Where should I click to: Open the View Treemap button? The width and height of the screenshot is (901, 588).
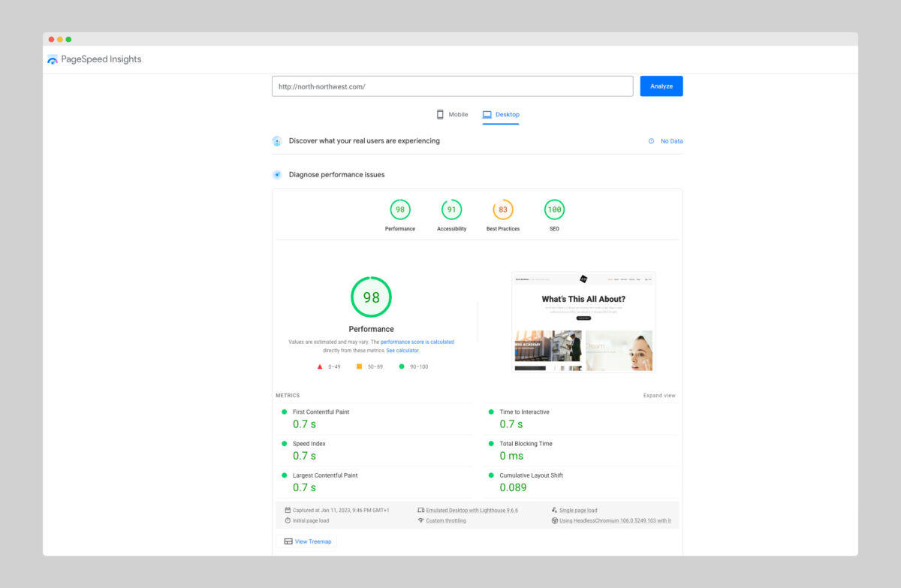(x=306, y=541)
